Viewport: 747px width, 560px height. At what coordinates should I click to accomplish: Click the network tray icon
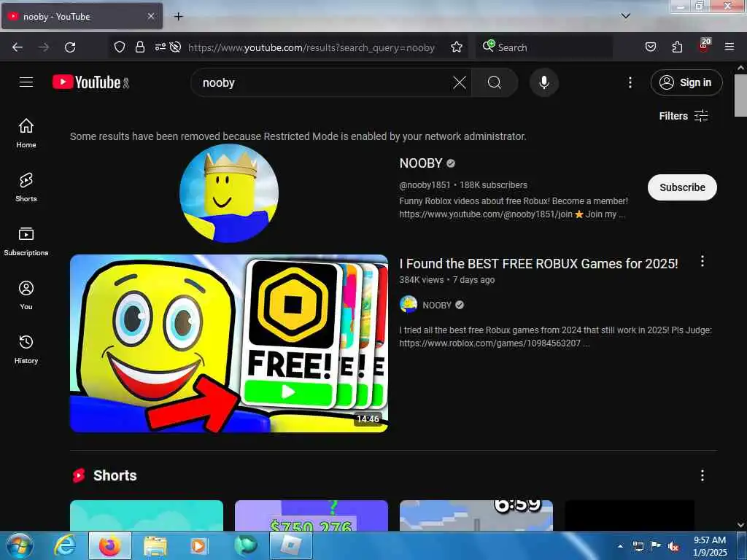click(x=638, y=547)
